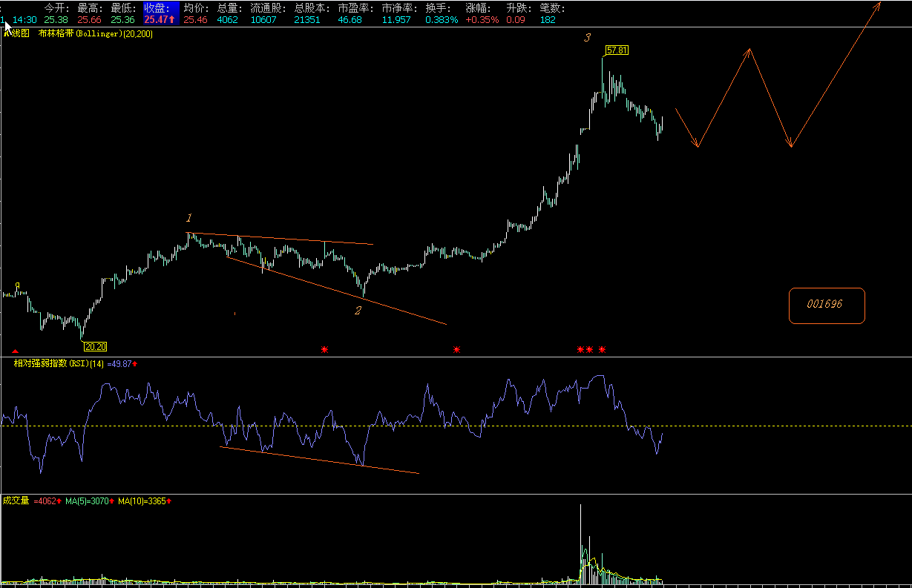Select the high price value 25.66
Image resolution: width=912 pixels, height=588 pixels.
[x=90, y=20]
